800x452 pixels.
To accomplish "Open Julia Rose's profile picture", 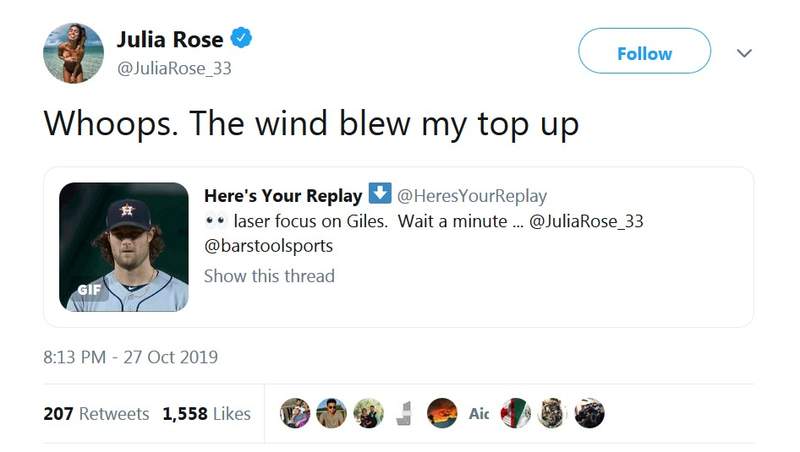I will (73, 53).
